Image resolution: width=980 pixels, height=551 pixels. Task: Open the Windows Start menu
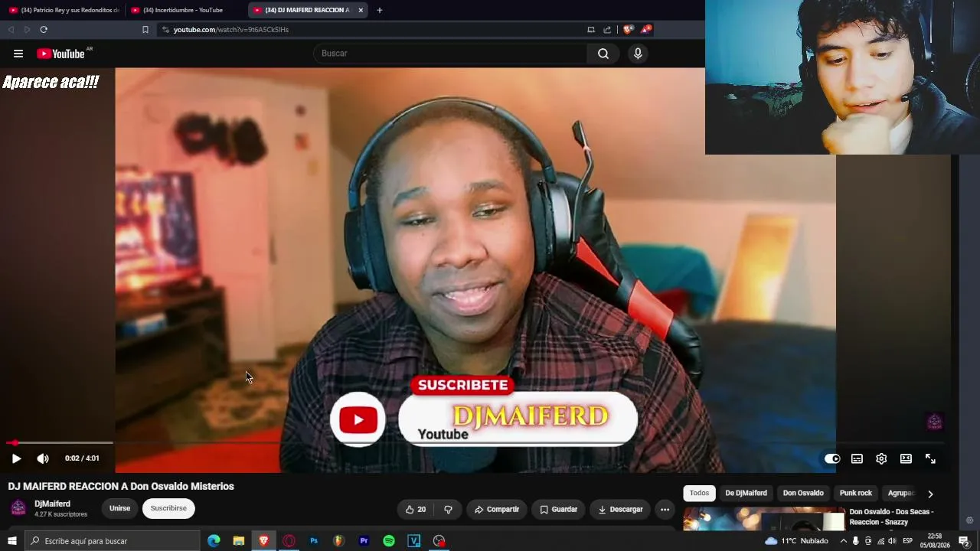(x=12, y=541)
